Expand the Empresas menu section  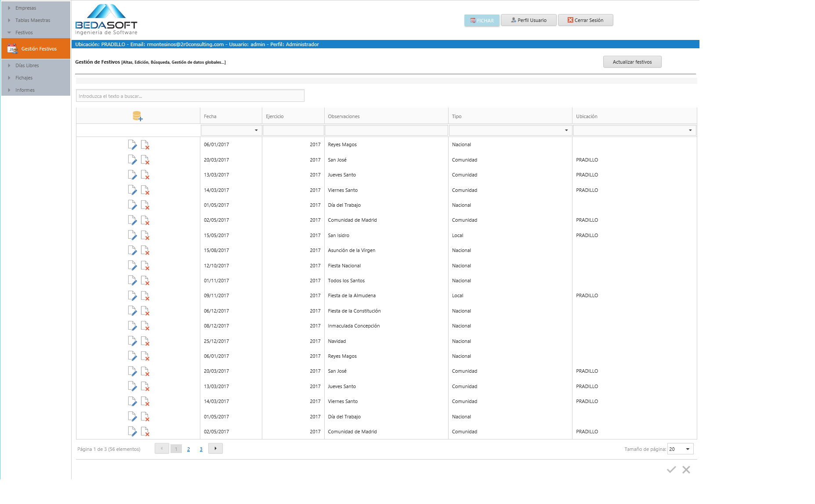coord(26,8)
